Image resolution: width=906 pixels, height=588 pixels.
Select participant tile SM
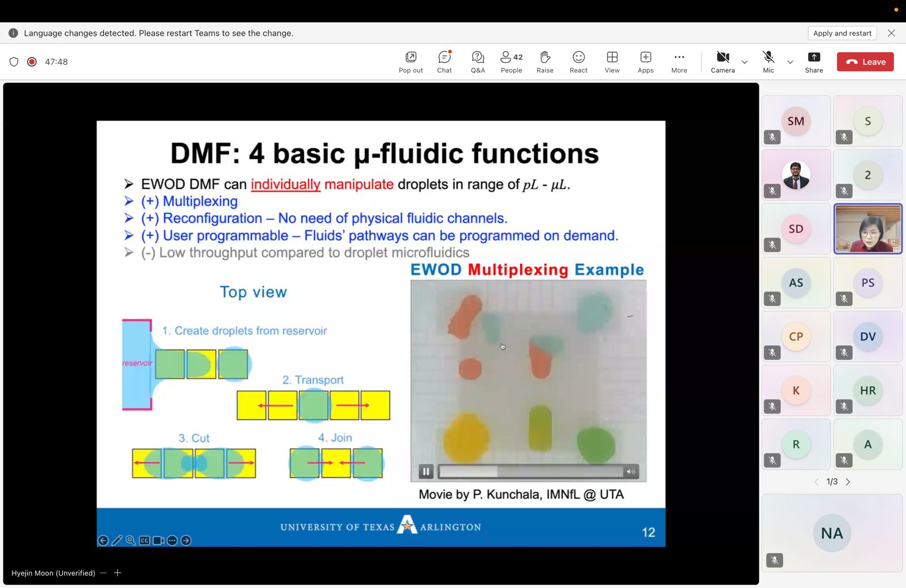pos(796,121)
